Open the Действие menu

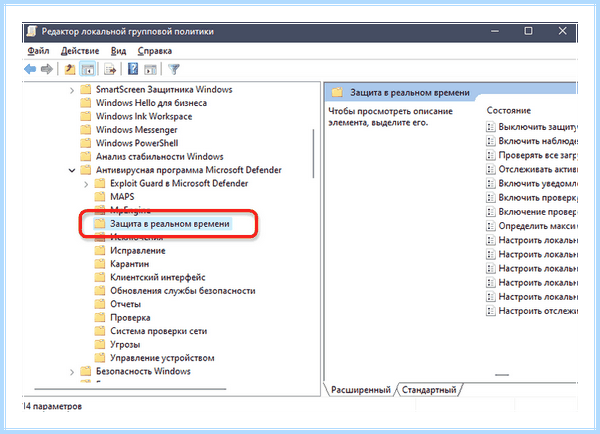click(80, 51)
